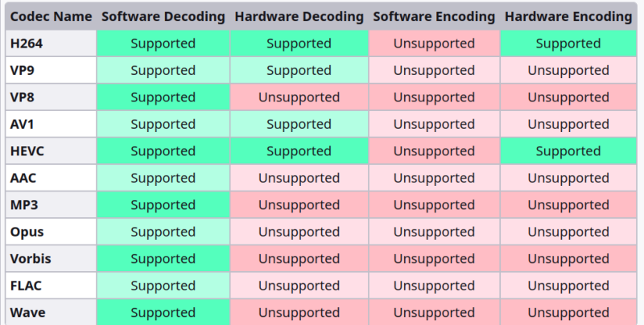Select VP8 Hardware Decoding Unsupported cell
Screen dimensions: 644x325
(299, 97)
